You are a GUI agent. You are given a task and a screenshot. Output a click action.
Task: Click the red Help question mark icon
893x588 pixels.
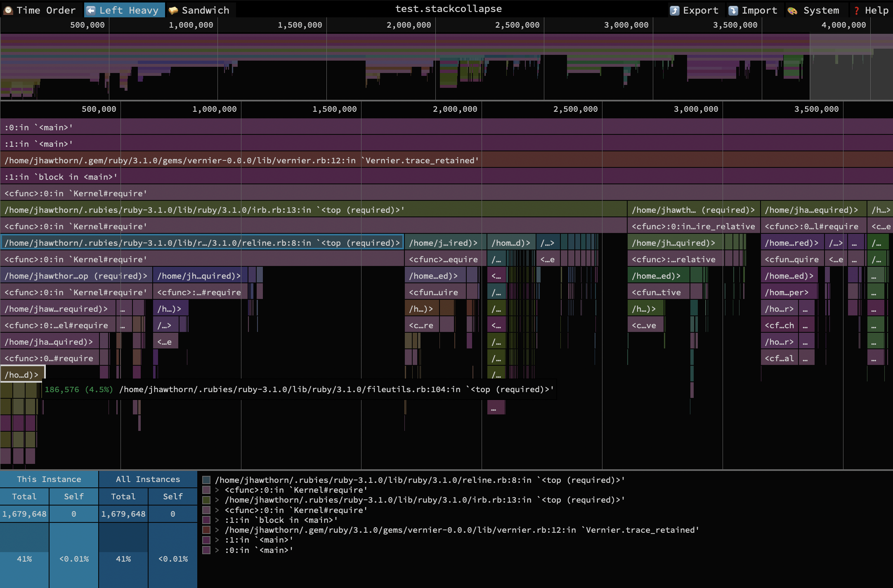857,10
